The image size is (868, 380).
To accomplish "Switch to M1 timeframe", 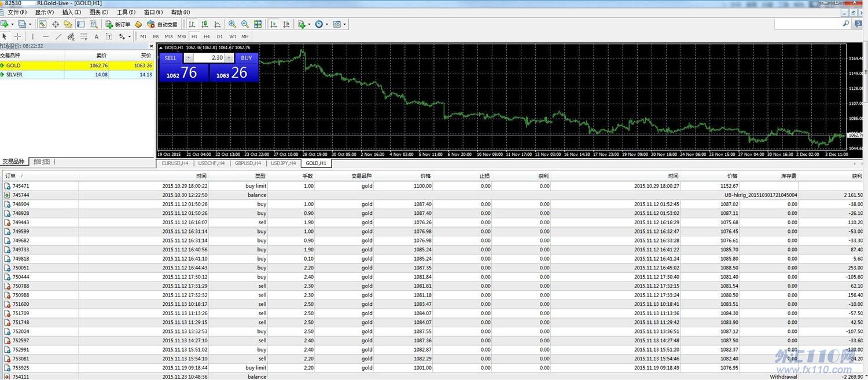I will pyautogui.click(x=144, y=36).
